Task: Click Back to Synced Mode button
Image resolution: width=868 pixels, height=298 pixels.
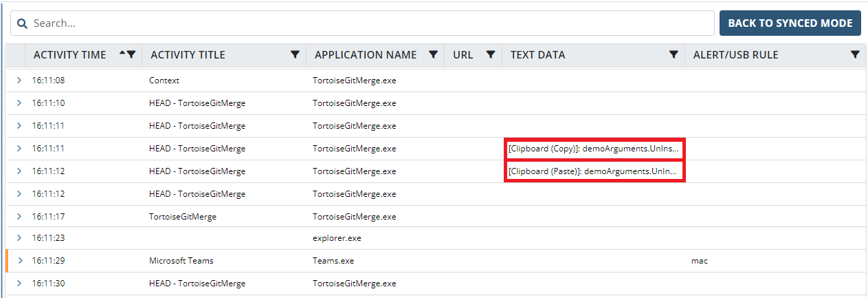Action: [790, 23]
